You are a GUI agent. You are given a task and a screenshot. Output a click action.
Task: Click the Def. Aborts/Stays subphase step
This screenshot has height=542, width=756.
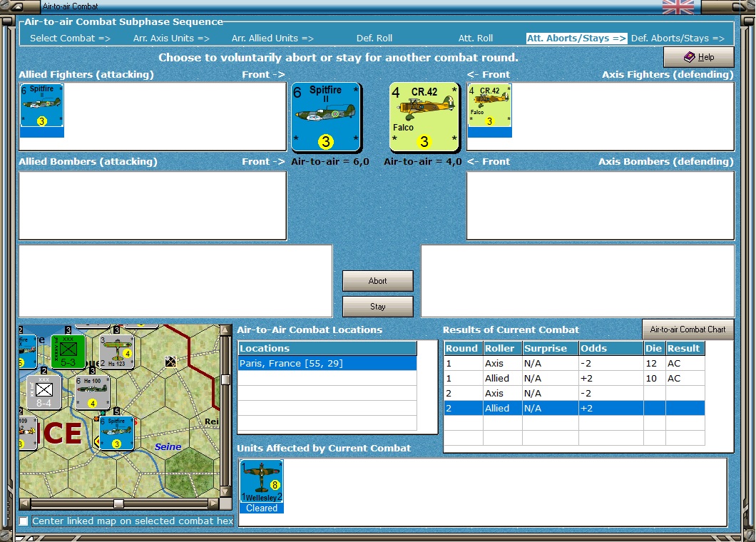click(x=678, y=38)
